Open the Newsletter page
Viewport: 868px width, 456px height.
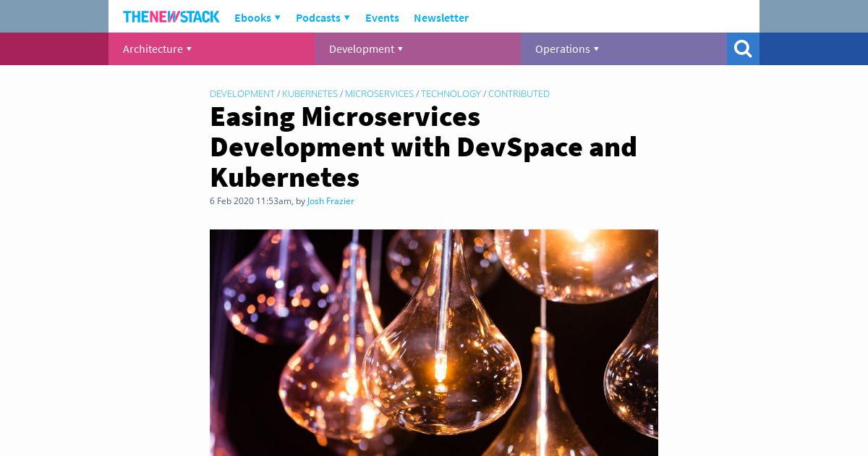[x=441, y=17]
